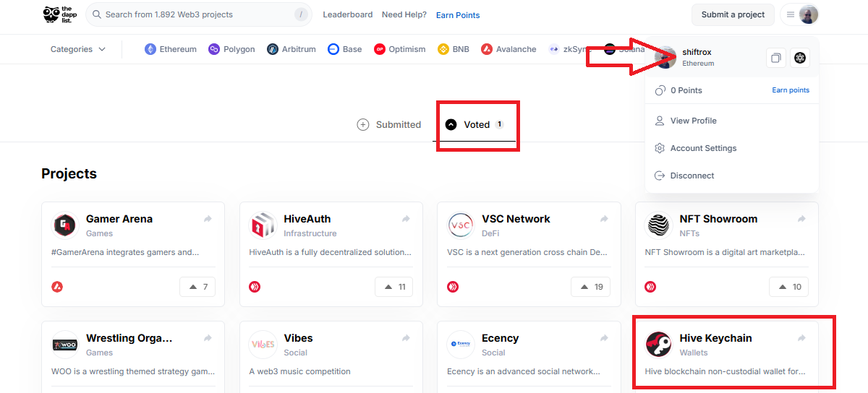Open the Earn points link
This screenshot has width=868, height=393.
791,90
